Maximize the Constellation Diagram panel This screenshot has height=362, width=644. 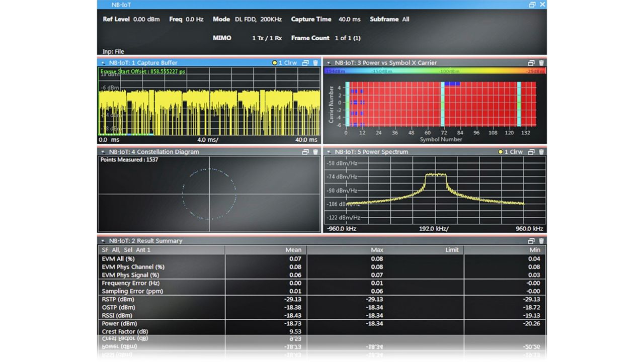click(305, 152)
